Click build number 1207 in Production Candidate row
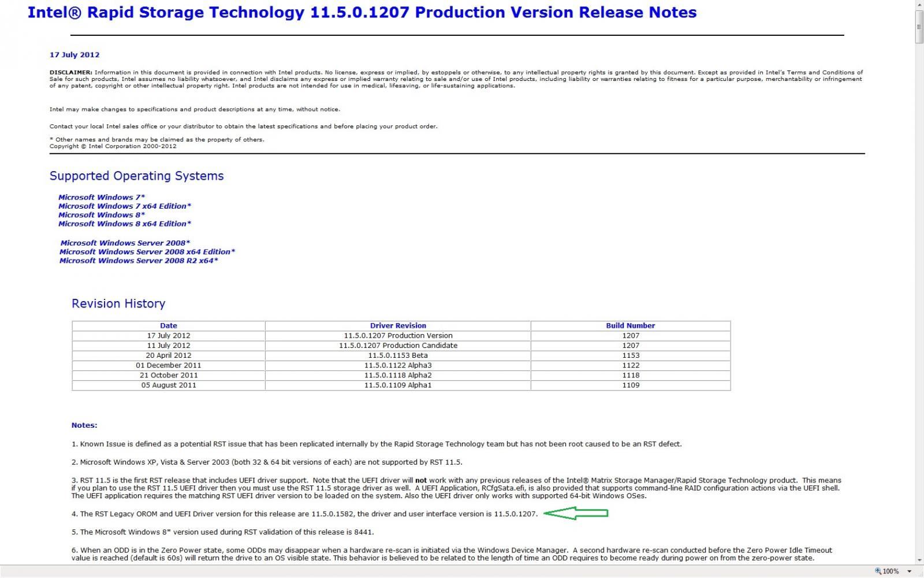Screen dimensions: 924x578 631,346
